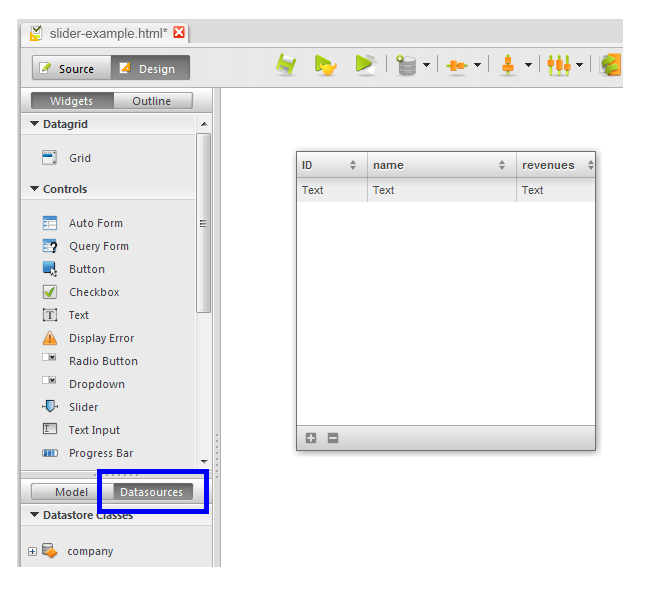Screen dimensions: 646x593
Task: Open the distribute widgets dropdown arrow
Action: point(580,65)
